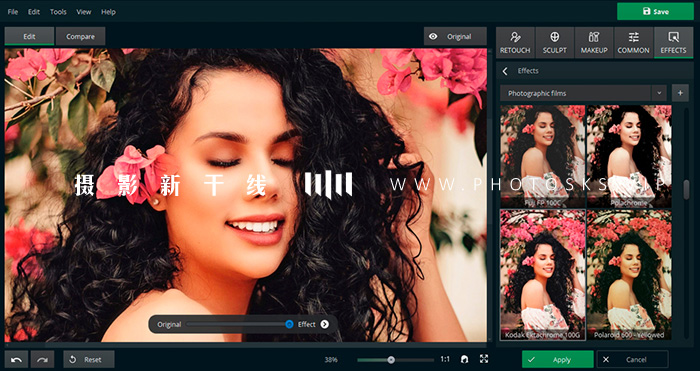
Task: Click the zoom slider handle
Action: pos(391,359)
